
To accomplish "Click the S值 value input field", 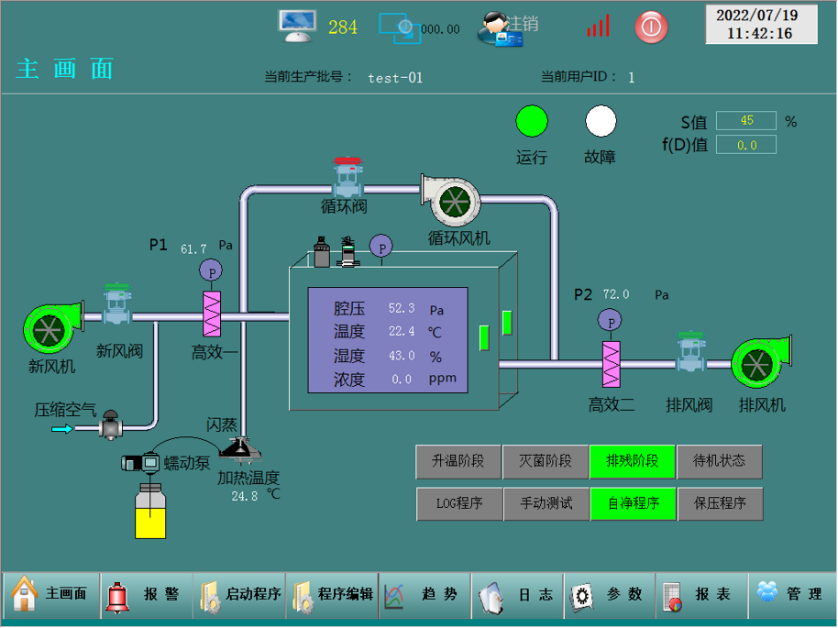I will tap(746, 121).
